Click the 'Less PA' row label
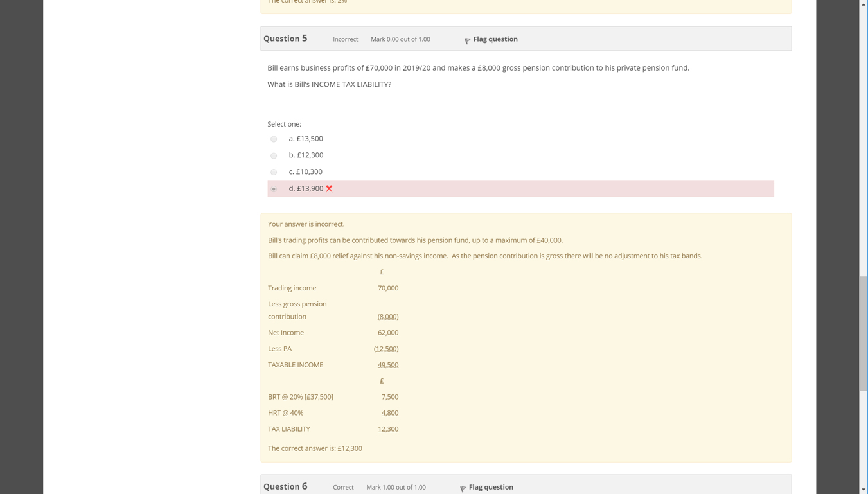Viewport: 868px width, 494px height. pos(279,349)
